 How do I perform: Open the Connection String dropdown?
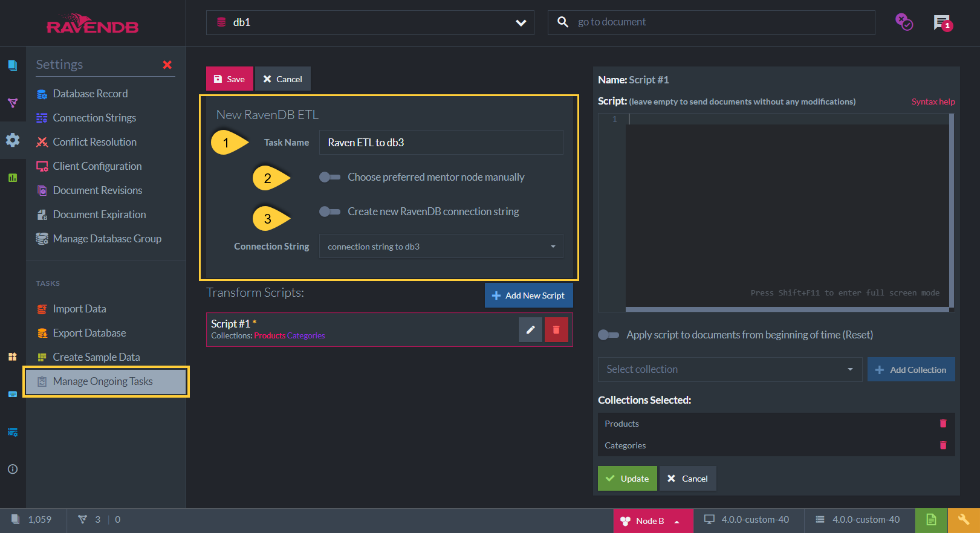[441, 246]
